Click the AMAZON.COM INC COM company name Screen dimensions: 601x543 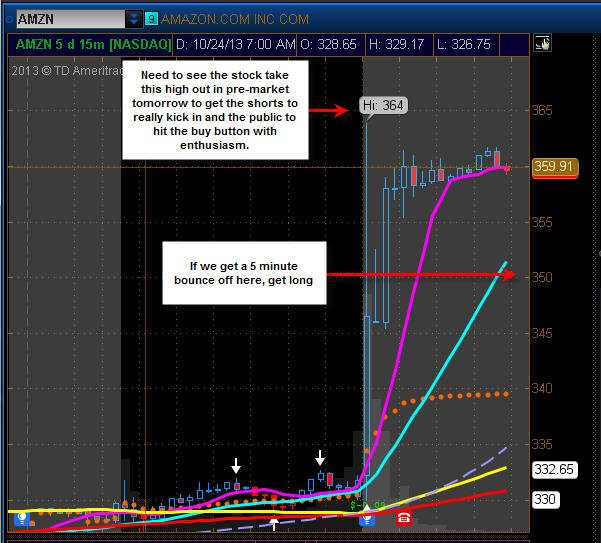click(235, 19)
